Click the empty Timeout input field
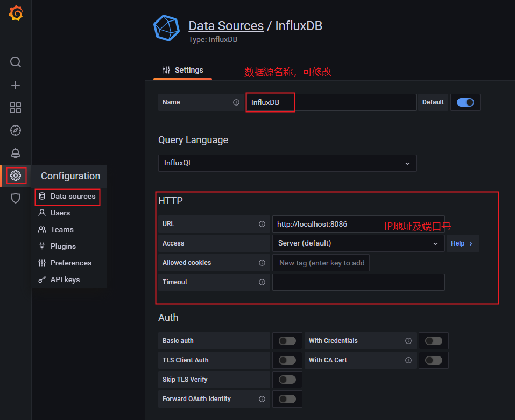 click(x=358, y=282)
